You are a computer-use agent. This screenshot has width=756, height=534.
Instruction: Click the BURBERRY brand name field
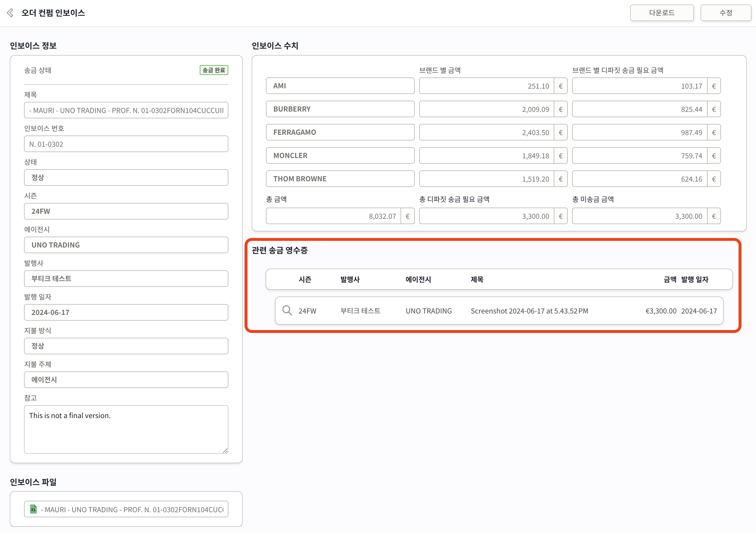(340, 109)
